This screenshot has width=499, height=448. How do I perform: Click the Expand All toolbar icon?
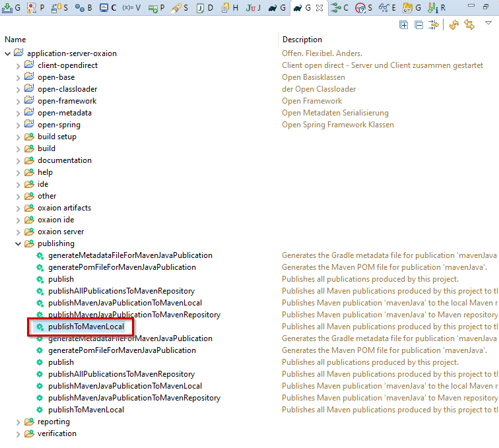click(404, 24)
